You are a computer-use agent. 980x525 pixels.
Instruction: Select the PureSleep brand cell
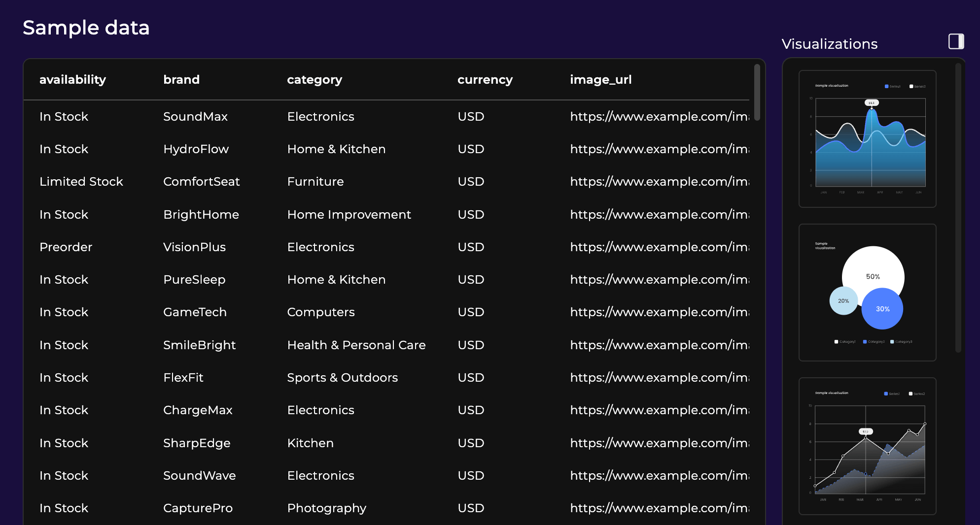pos(194,280)
